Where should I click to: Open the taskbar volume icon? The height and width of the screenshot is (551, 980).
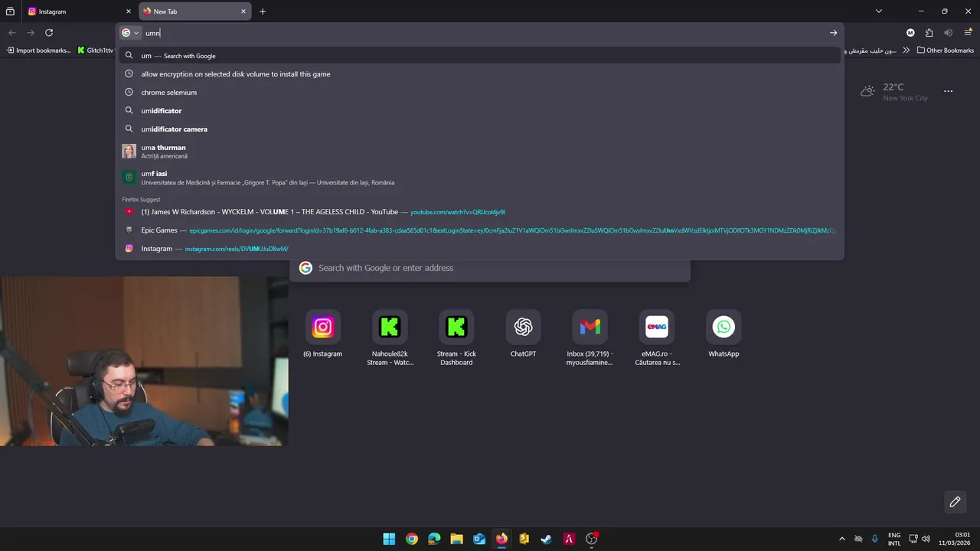(926, 539)
